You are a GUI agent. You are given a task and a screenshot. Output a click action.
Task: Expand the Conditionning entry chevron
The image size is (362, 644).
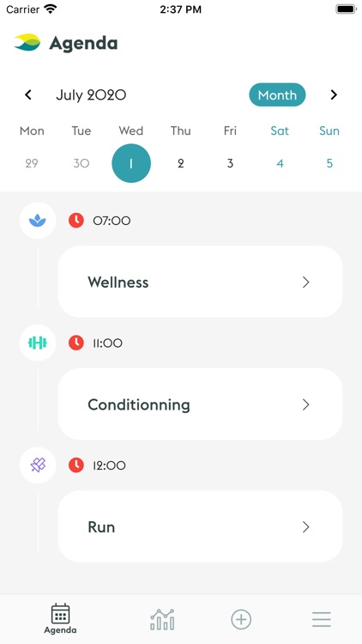point(305,404)
